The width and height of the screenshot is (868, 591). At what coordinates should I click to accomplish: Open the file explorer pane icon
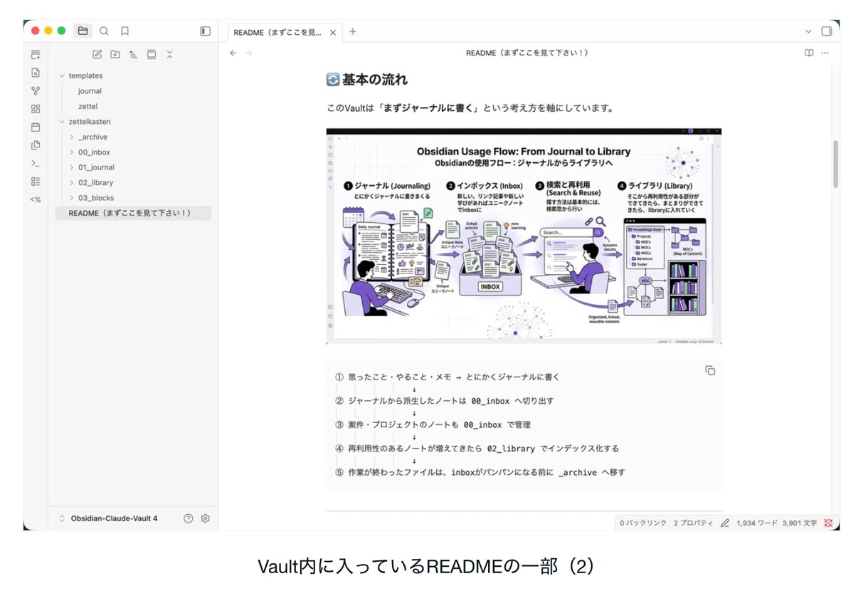pos(83,31)
